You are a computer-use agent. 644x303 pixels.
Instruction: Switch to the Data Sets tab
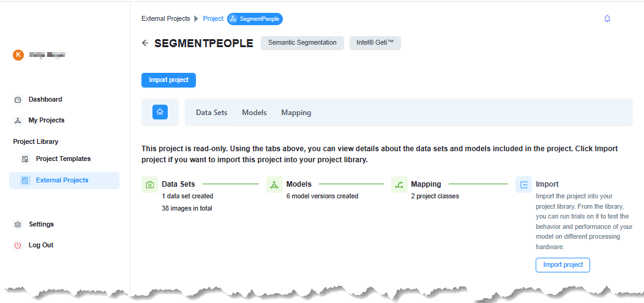[x=211, y=113]
